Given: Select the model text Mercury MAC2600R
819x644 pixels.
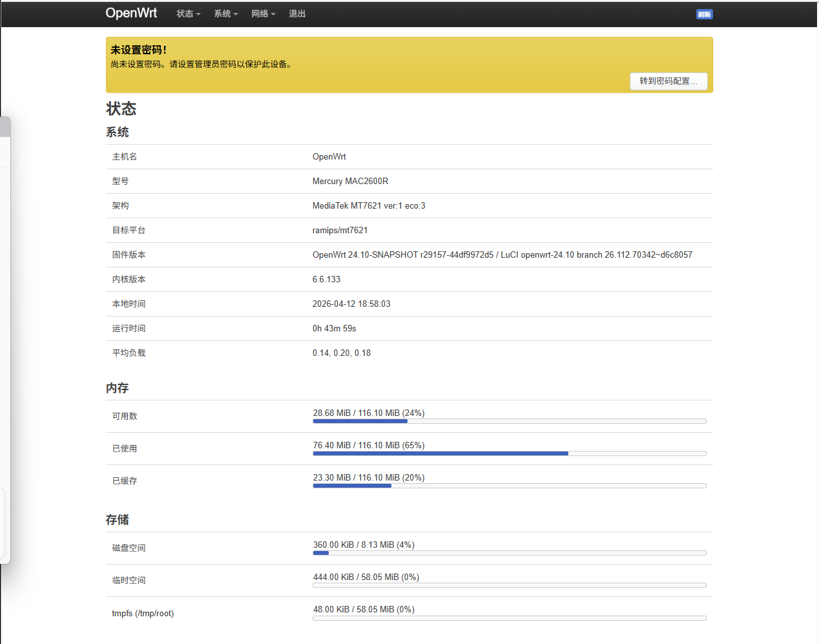Looking at the screenshot, I should click(351, 181).
